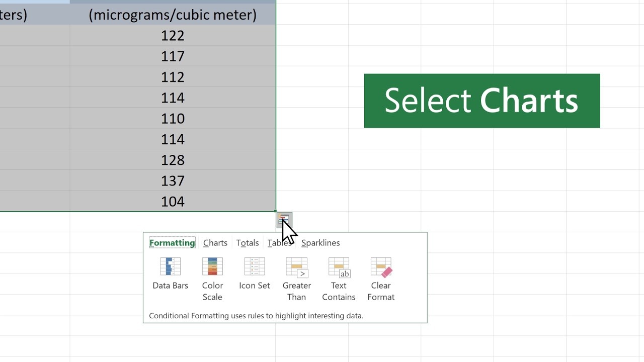Switch to the Formatting tab

point(172,243)
